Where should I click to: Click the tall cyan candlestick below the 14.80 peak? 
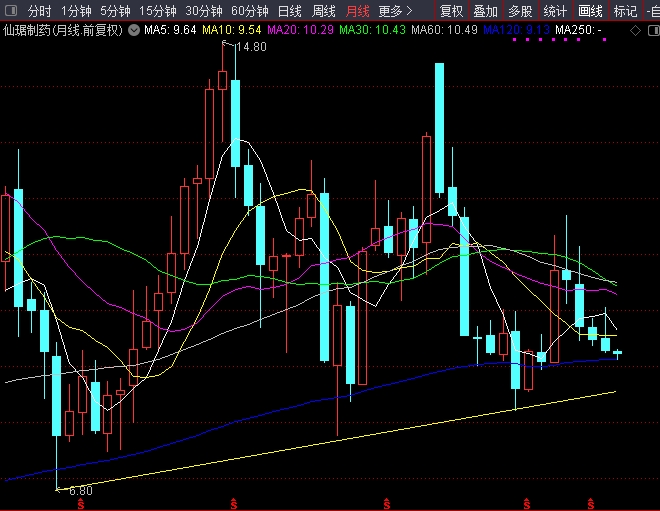[x=236, y=123]
